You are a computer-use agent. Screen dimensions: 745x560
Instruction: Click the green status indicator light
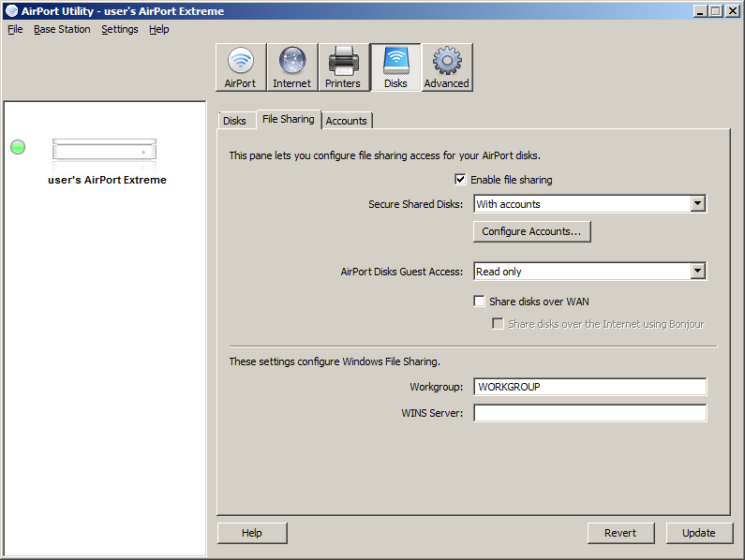pos(18,147)
